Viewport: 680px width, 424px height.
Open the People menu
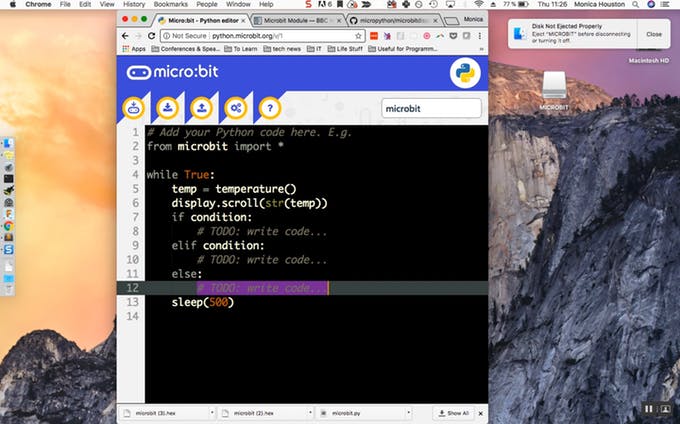(206, 4)
